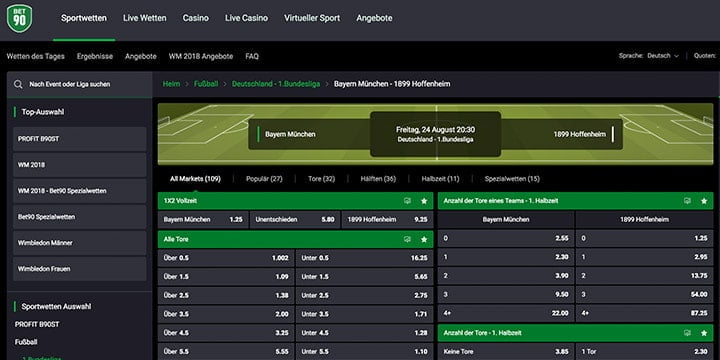The height and width of the screenshot is (360, 720).
Task: Open PROFIT B90ST in Top-Auswahl
Action: [x=80, y=139]
